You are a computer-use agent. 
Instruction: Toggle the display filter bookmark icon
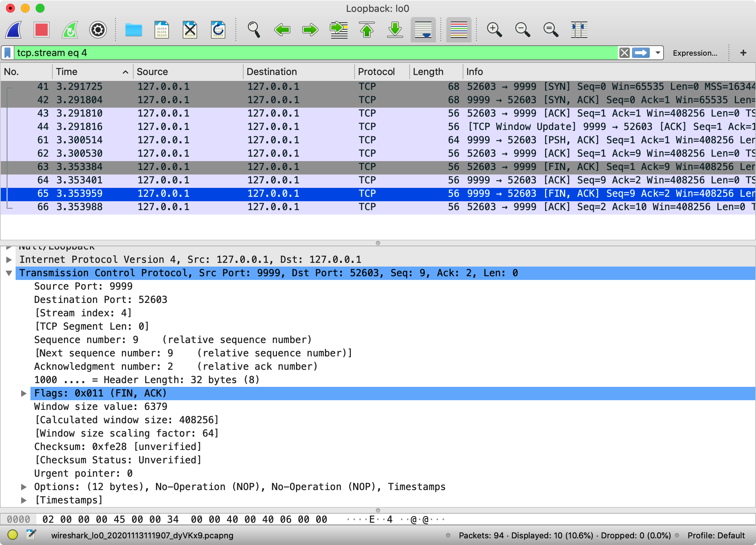(8, 53)
